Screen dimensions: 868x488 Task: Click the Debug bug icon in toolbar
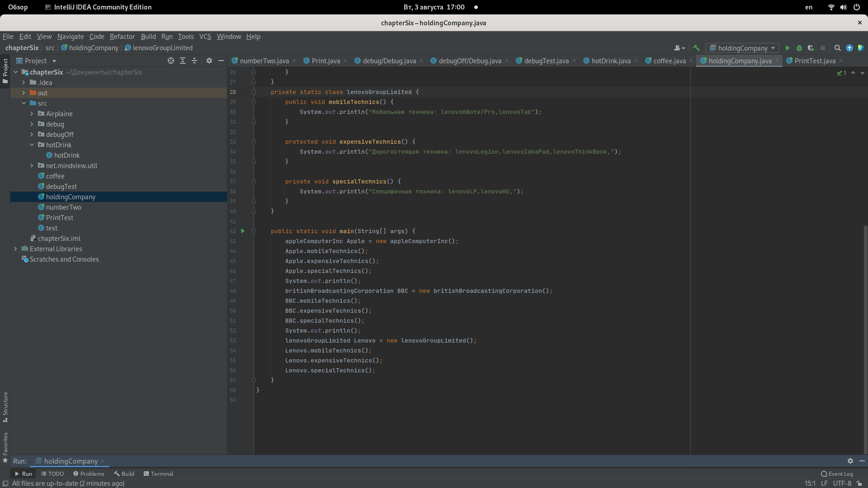click(799, 48)
